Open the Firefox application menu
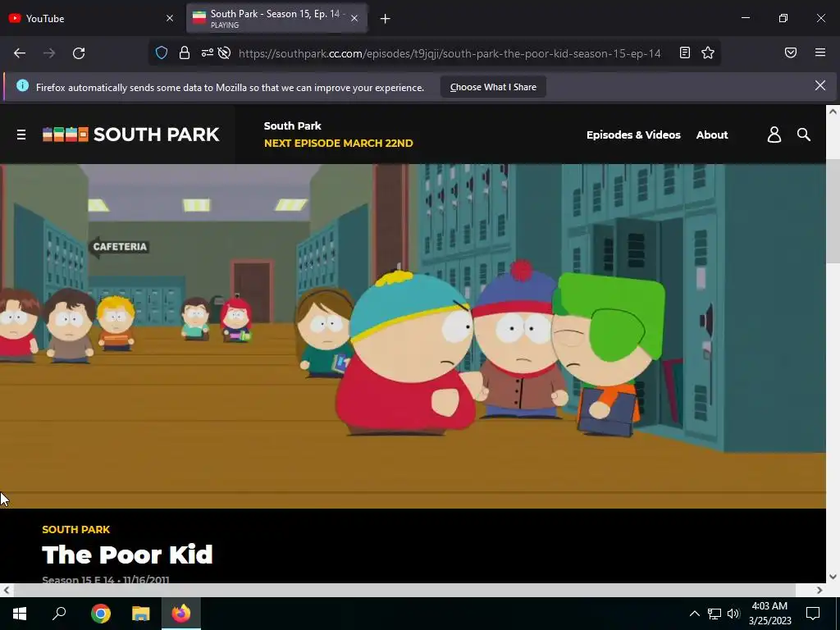This screenshot has width=840, height=630. point(820,52)
